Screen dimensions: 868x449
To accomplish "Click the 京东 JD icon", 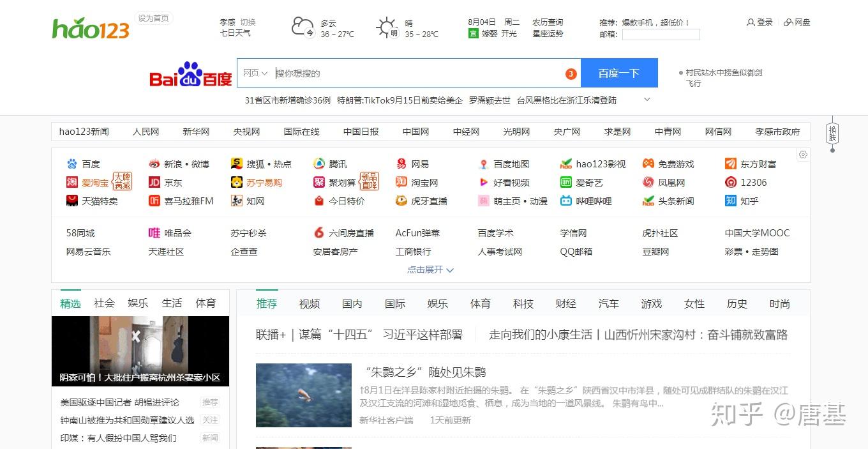I will point(154,183).
